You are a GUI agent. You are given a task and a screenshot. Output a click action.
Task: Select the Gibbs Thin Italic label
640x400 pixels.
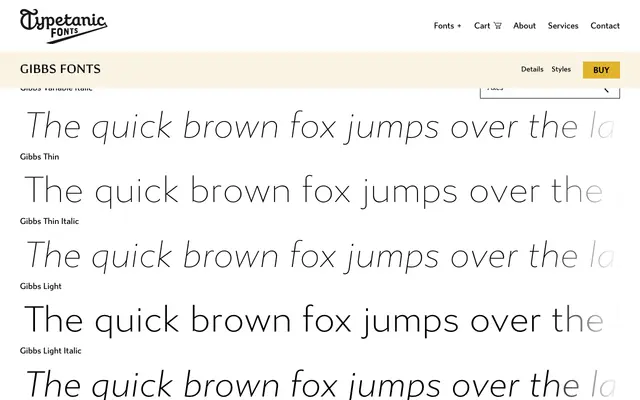[x=49, y=221]
